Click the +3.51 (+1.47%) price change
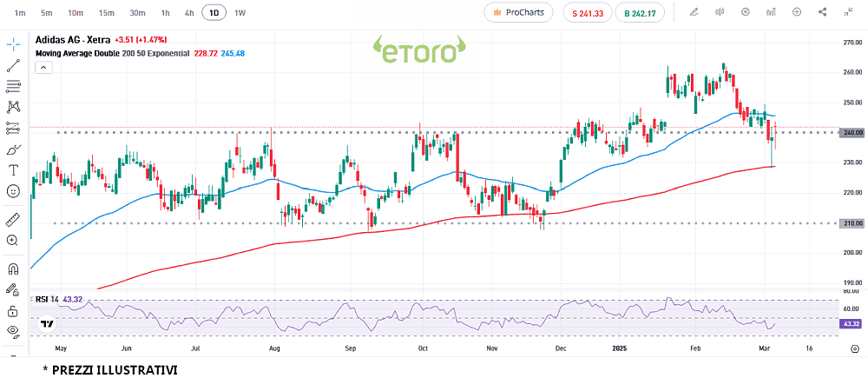Viewport: 868px width, 378px height. click(141, 40)
